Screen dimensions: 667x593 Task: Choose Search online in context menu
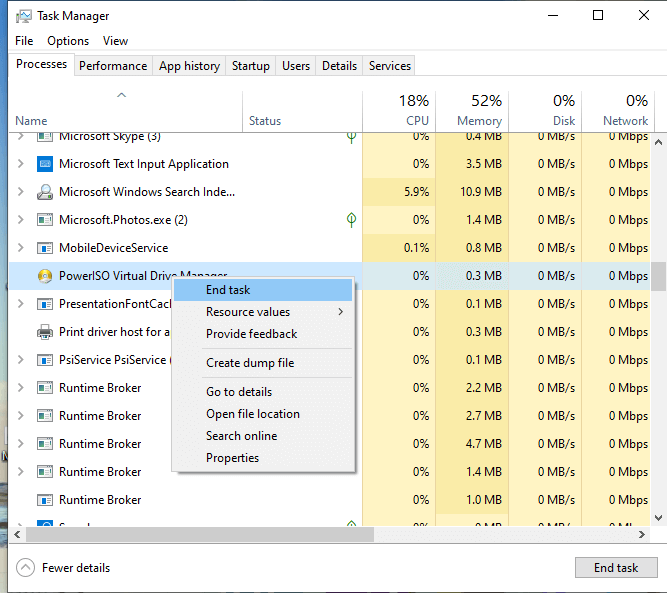(x=263, y=436)
